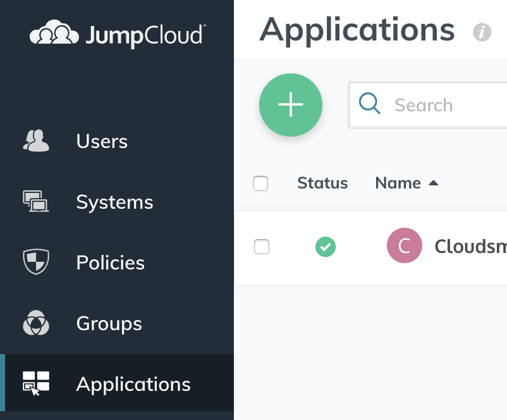Open the Groups overlapping circles icon
The image size is (507, 420).
36,323
